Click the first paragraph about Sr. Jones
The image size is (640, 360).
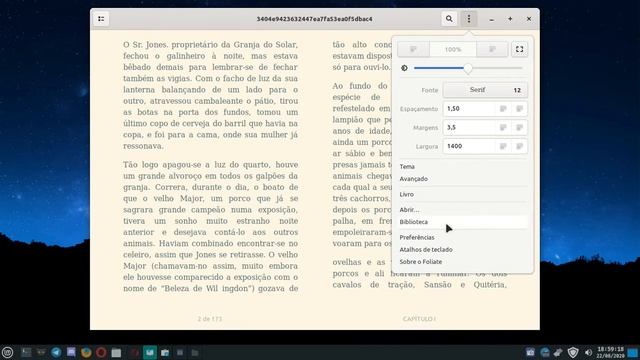coord(211,95)
